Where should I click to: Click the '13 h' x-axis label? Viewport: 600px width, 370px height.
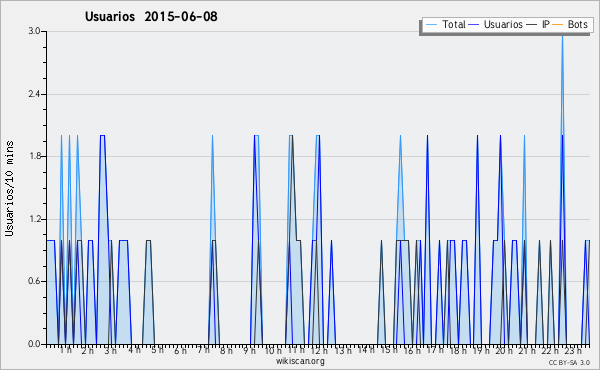tap(343, 350)
